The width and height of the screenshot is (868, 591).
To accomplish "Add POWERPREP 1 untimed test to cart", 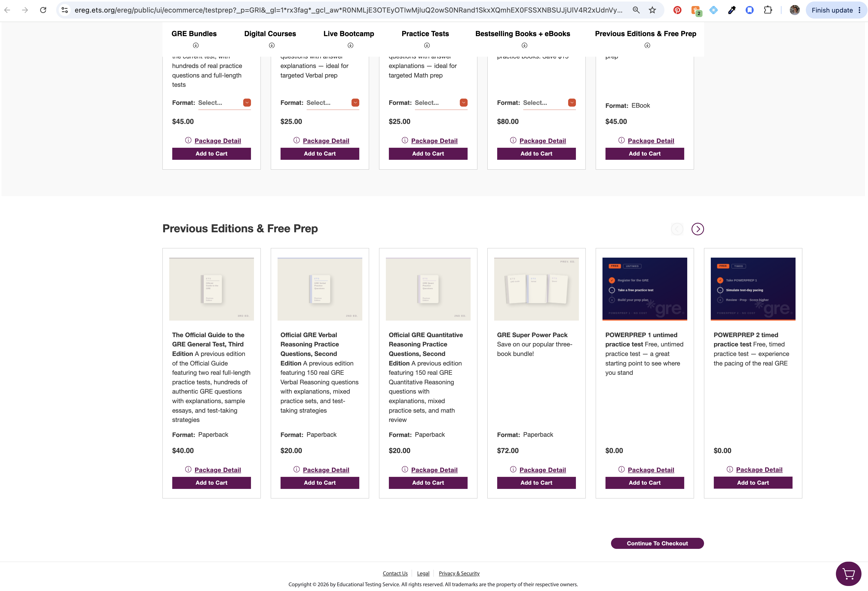I will 645,483.
